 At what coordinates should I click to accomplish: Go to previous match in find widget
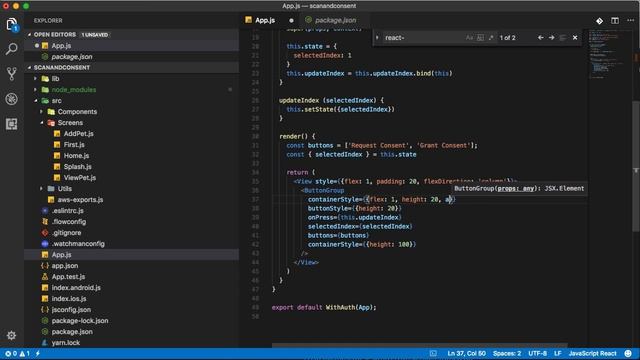coord(540,38)
